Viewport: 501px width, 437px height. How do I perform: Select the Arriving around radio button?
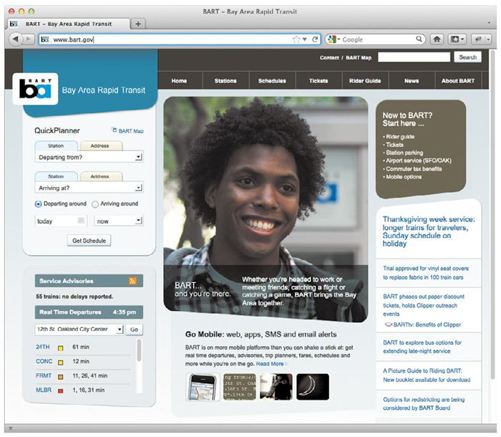tap(95, 204)
